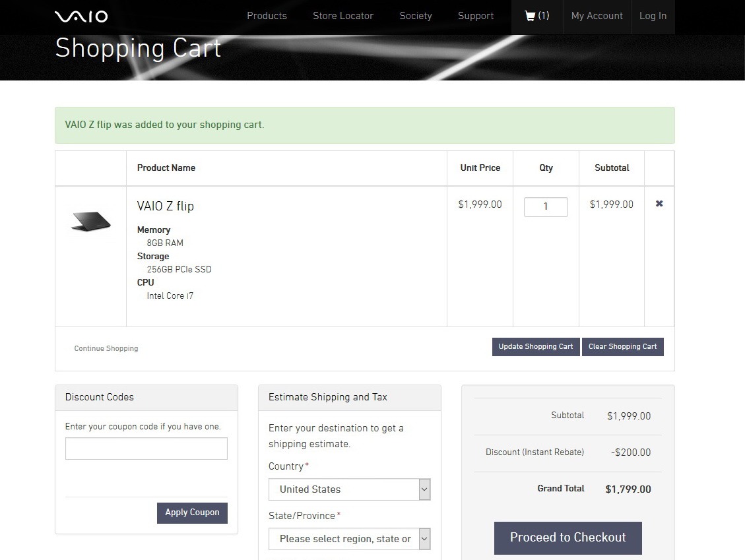Open the Support menu item
The height and width of the screenshot is (560, 745).
(476, 16)
